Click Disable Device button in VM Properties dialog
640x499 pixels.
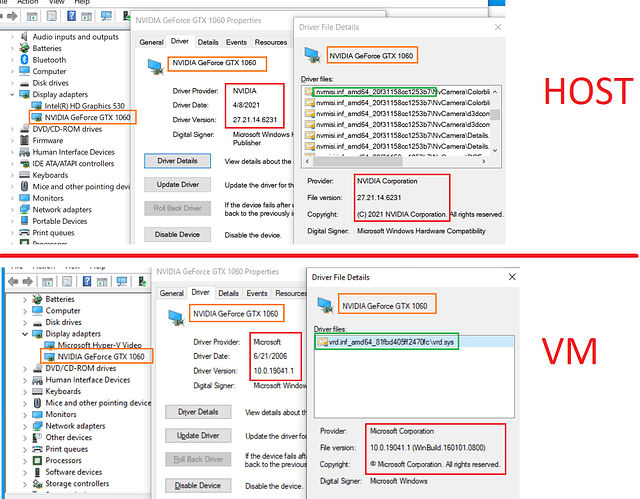[x=198, y=486]
